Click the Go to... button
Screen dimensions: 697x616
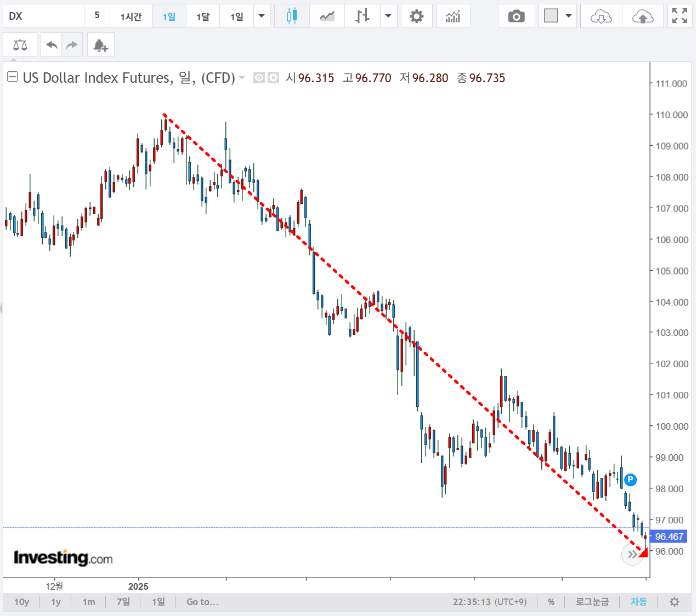pyautogui.click(x=202, y=602)
